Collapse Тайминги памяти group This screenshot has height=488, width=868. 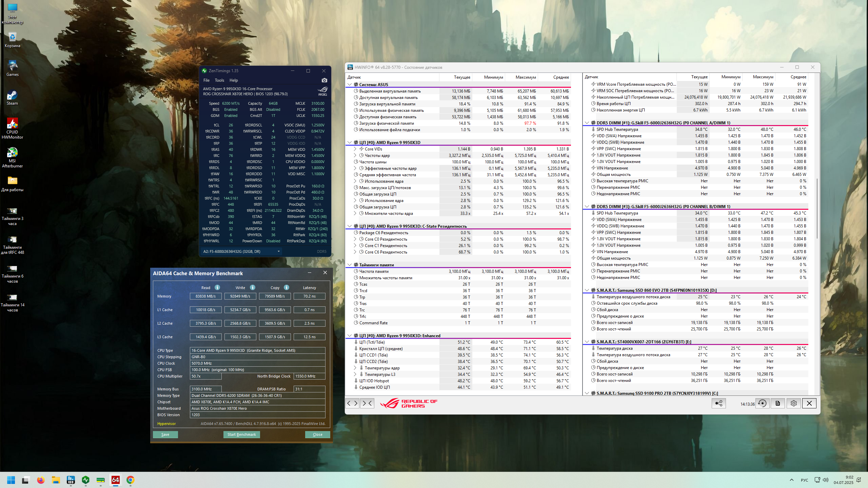350,265
